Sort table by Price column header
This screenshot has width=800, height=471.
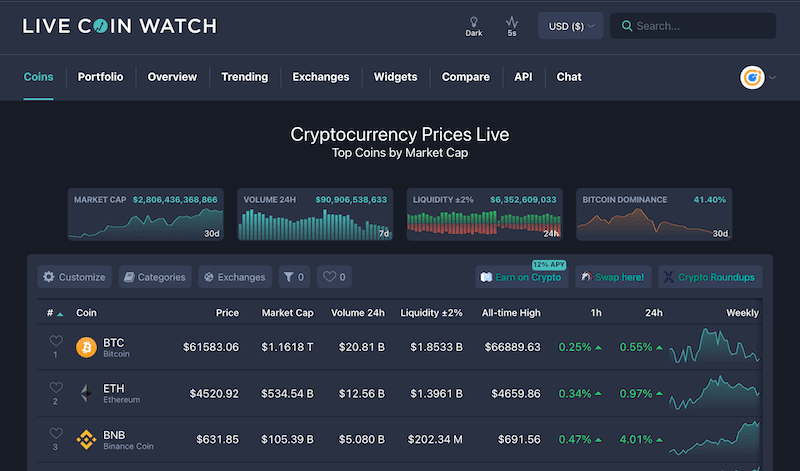(227, 313)
